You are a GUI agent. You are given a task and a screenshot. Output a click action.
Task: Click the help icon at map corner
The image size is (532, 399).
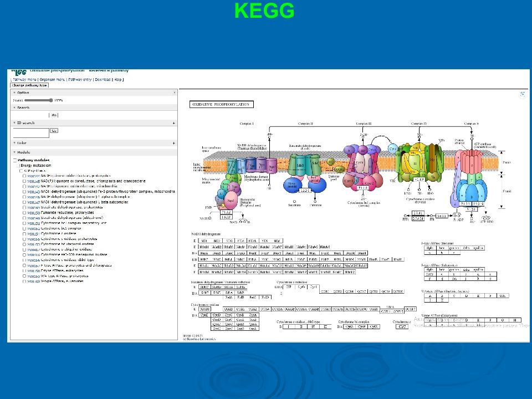523,94
